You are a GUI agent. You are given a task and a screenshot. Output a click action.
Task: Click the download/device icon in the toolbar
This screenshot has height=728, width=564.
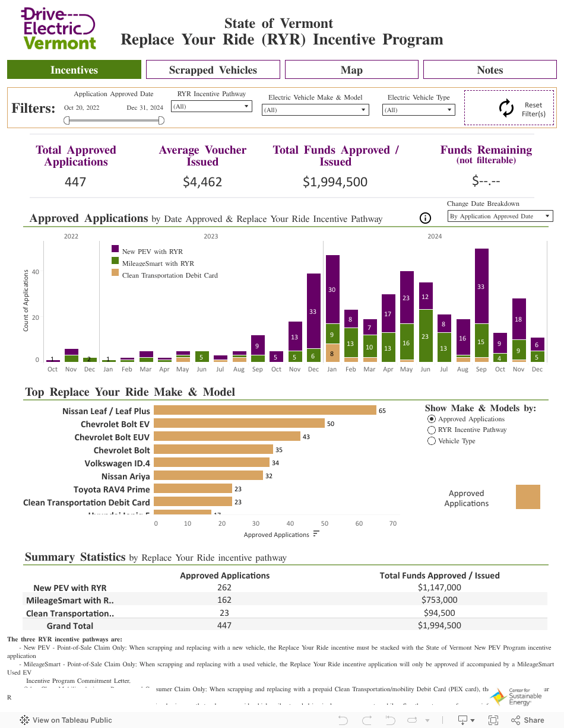coord(462,720)
